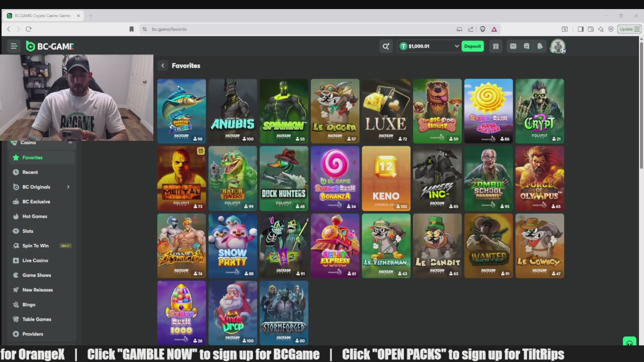This screenshot has height=362, width=644.
Task: Open Recent in the sidebar
Action: (x=42, y=172)
